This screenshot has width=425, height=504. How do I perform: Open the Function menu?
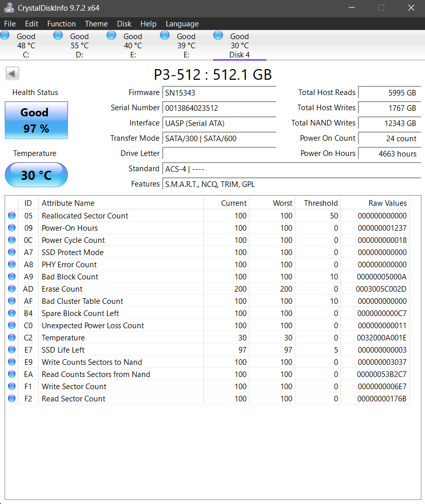click(x=62, y=24)
